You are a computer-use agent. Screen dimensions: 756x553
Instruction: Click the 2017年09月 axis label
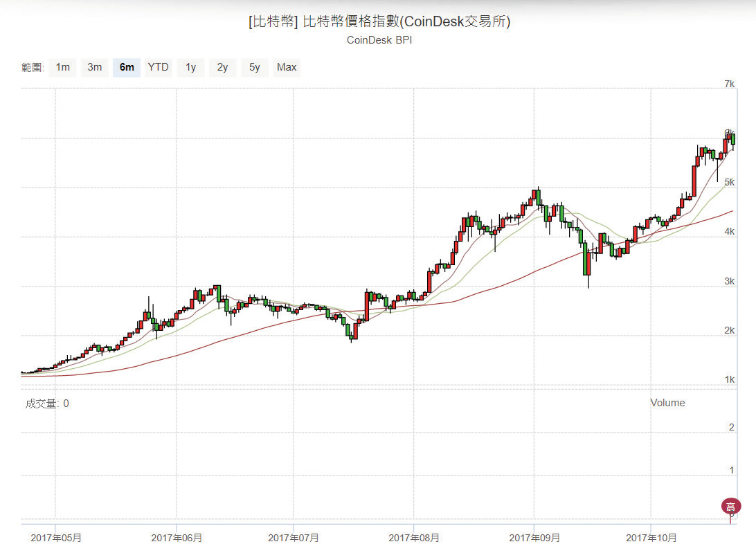coord(534,537)
